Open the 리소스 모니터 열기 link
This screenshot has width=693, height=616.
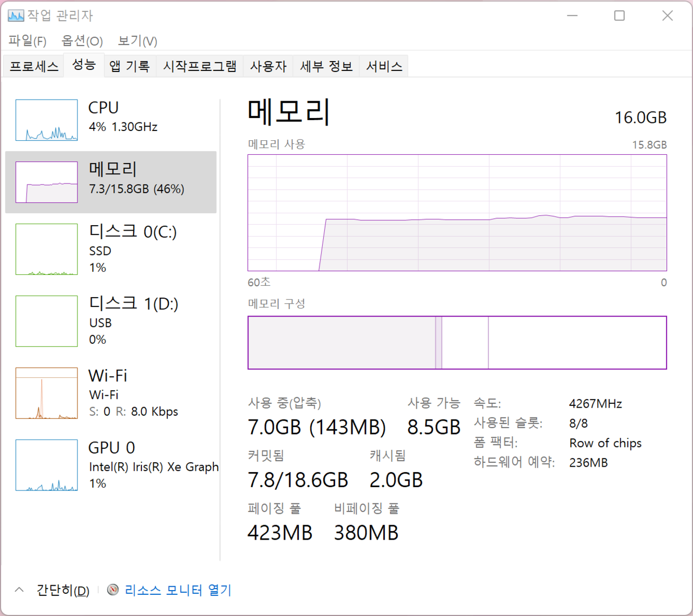[178, 589]
